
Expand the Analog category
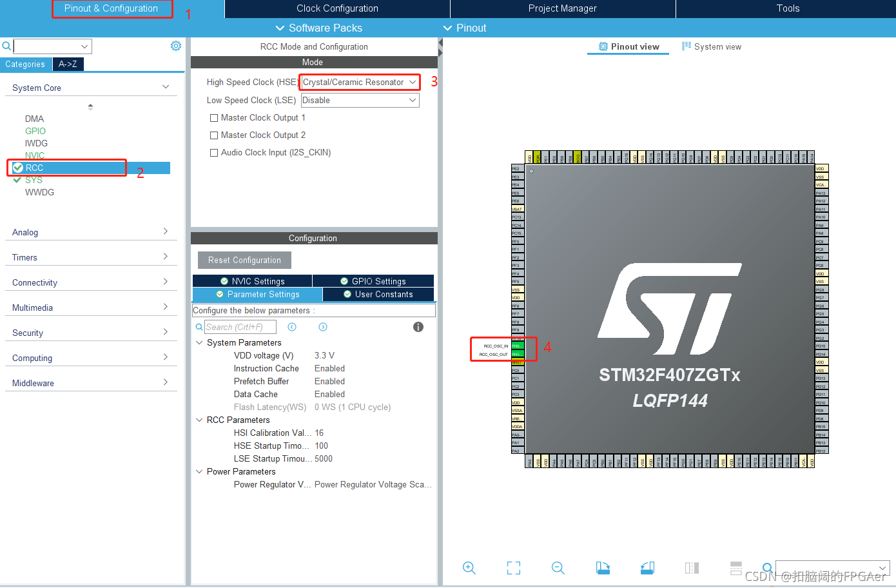(x=166, y=231)
